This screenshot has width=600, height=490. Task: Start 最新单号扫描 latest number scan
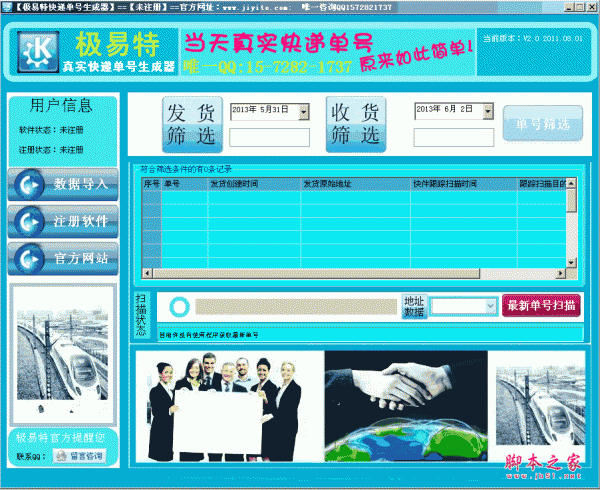pyautogui.click(x=541, y=305)
